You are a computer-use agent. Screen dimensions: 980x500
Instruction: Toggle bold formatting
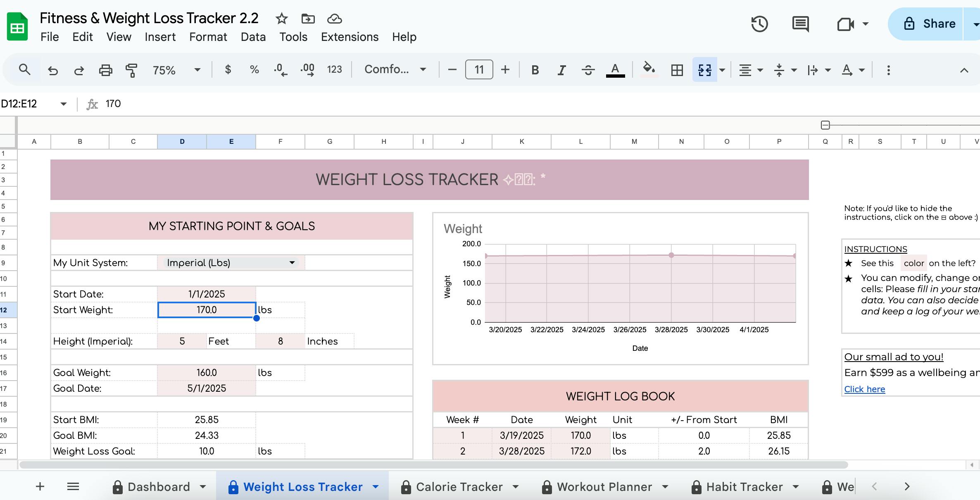click(535, 70)
